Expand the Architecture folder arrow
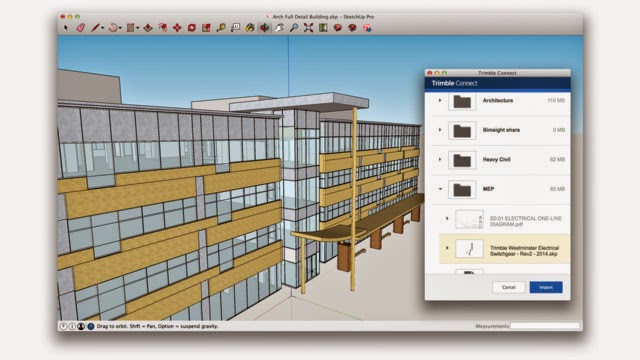 (440, 100)
